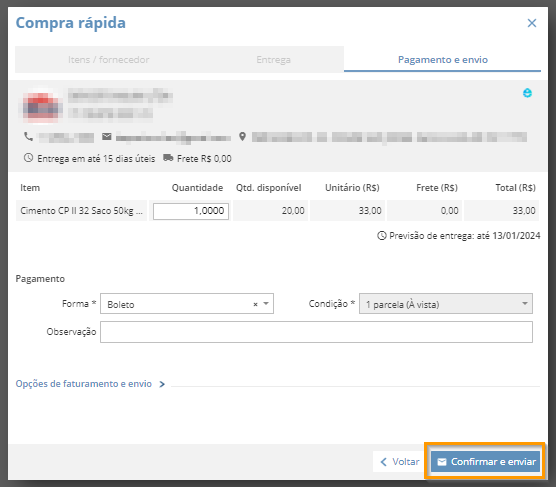This screenshot has width=556, height=487.
Task: Click the email envelope icon
Action: [x=107, y=136]
